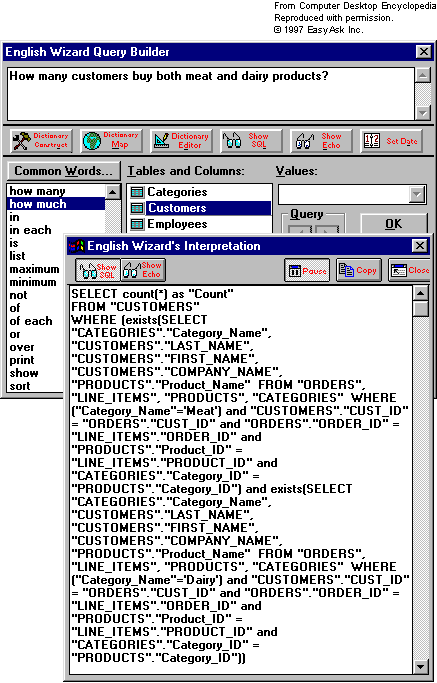Viewport: 437px width, 683px height.
Task: Click 'SELECT count(*)' line in SQL text
Action: 152,294
